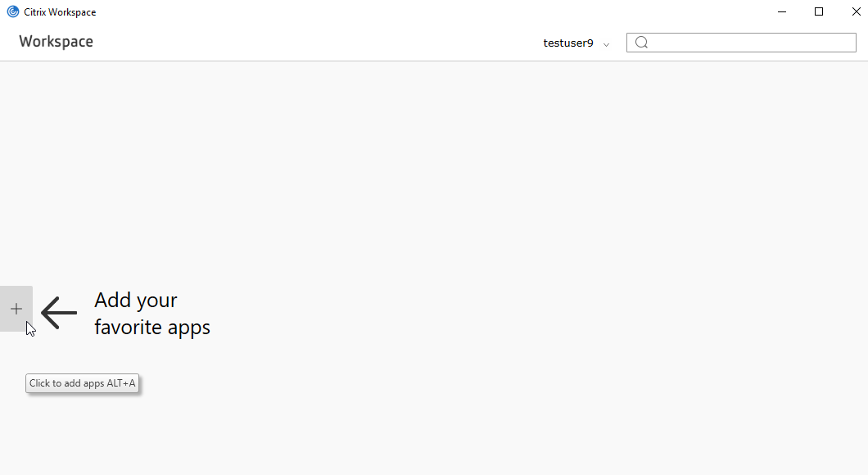Screen dimensions: 868x475
Task: Click the plus button to add apps
Action: [16, 309]
